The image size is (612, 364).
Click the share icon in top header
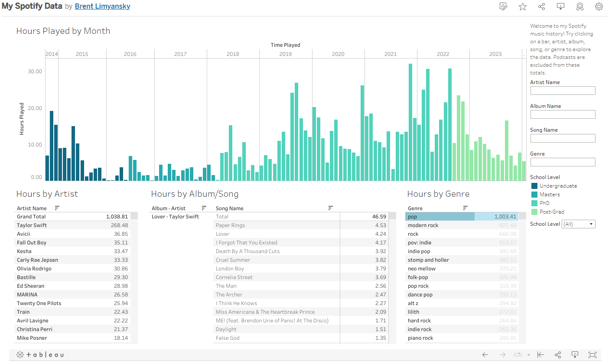(x=542, y=6)
